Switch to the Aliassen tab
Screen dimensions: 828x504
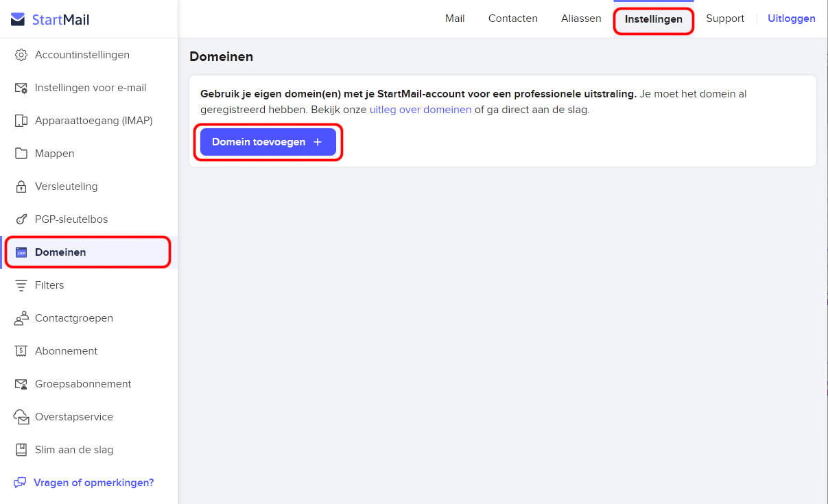pos(581,19)
